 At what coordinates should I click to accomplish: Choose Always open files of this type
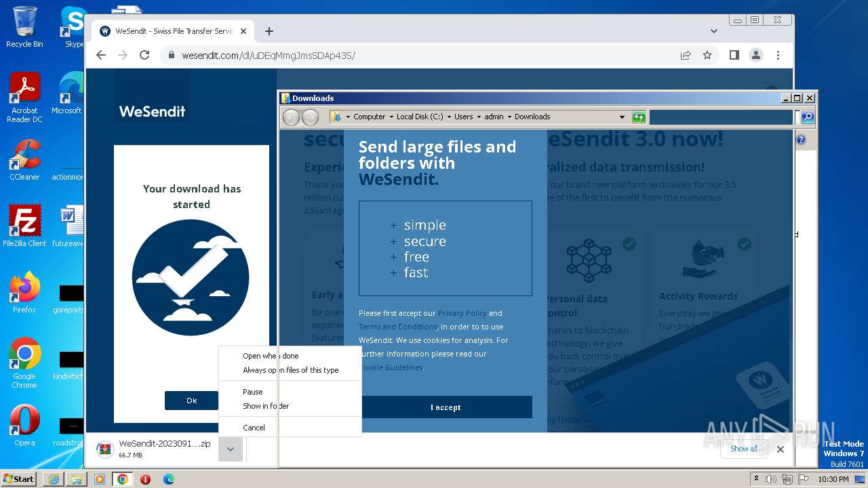(290, 370)
